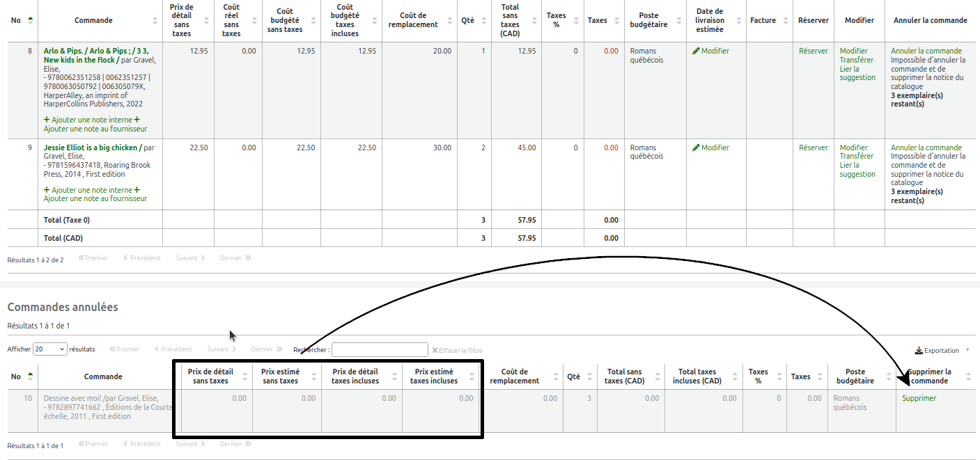Open the Afficher results count dropdown

click(49, 349)
